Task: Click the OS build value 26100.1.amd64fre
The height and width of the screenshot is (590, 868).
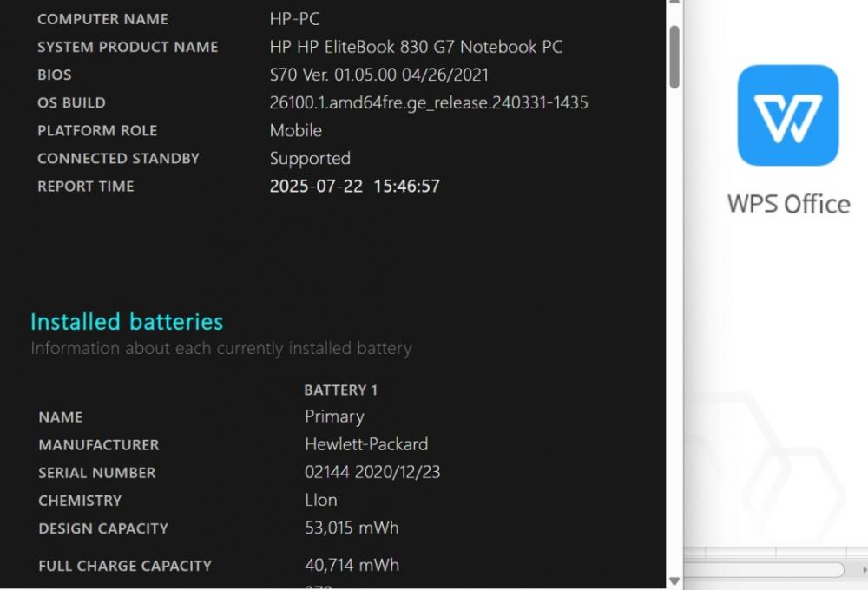Action: click(x=429, y=103)
